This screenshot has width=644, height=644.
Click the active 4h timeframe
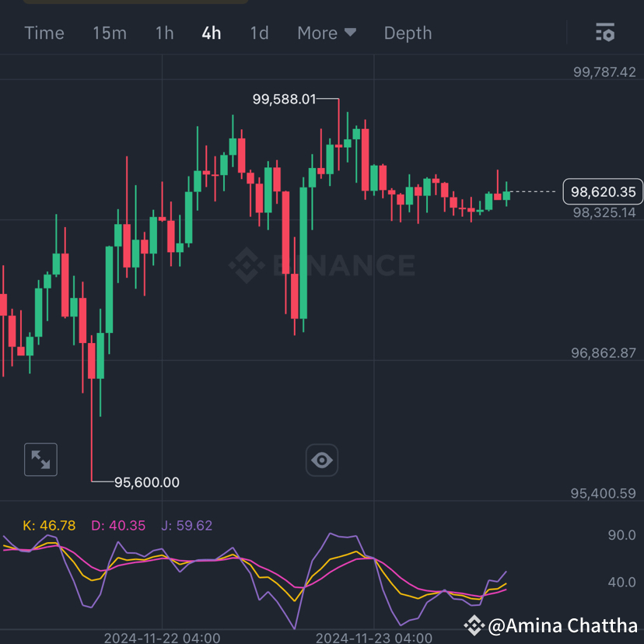(211, 33)
